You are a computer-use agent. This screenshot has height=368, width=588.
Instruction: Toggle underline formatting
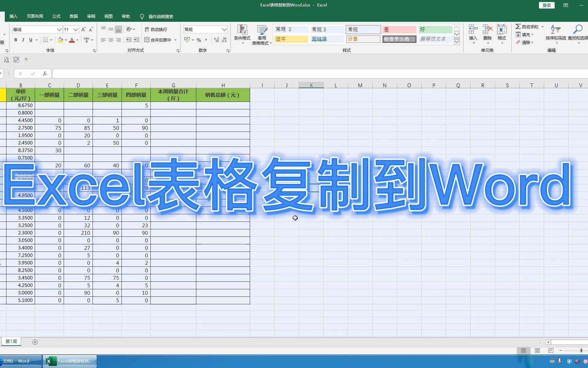click(x=31, y=40)
